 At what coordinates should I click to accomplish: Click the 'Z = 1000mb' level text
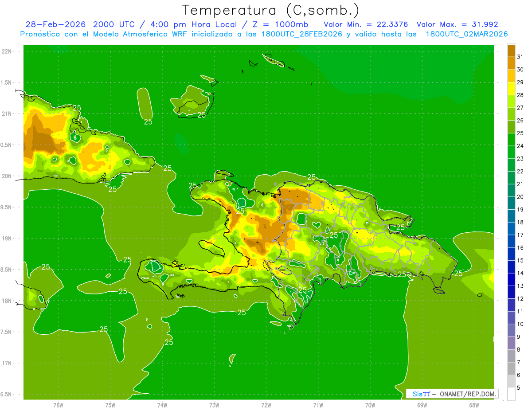coord(281,24)
